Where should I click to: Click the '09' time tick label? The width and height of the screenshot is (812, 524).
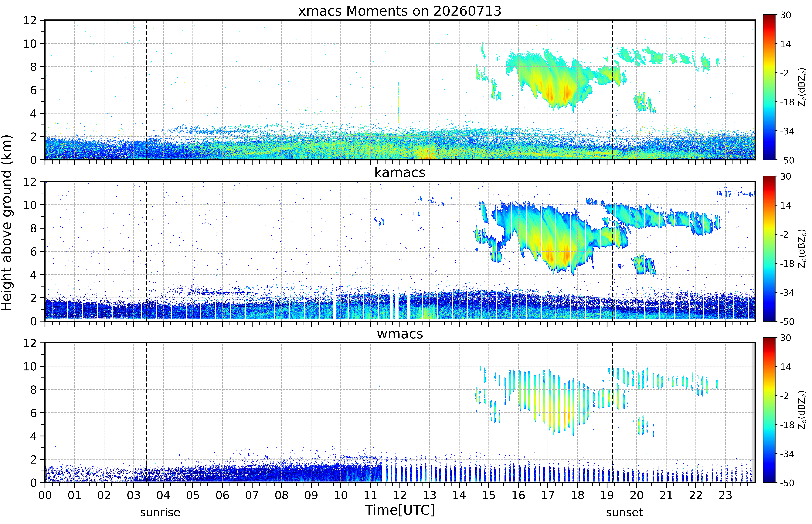coord(311,495)
